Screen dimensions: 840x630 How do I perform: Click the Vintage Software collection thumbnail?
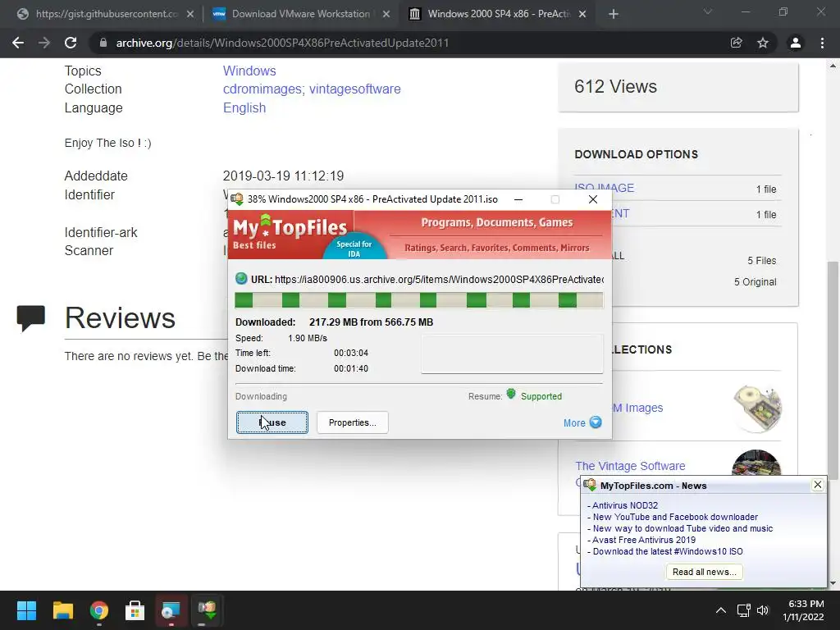[x=756, y=463]
